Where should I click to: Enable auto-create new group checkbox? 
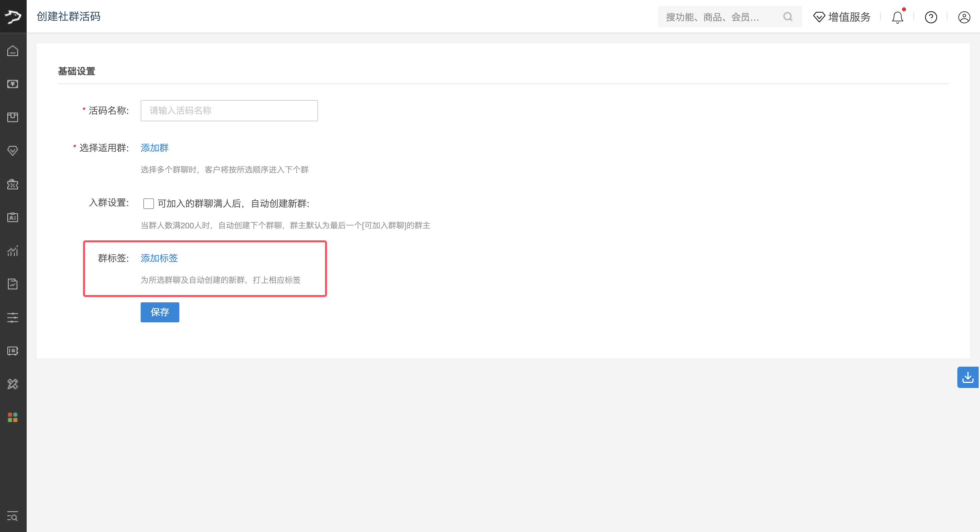pos(148,204)
